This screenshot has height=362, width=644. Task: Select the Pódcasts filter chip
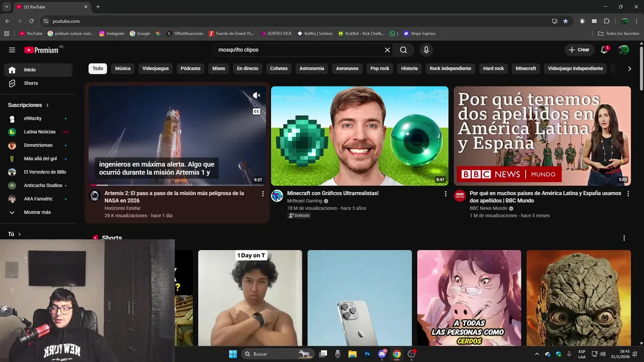(190, 68)
